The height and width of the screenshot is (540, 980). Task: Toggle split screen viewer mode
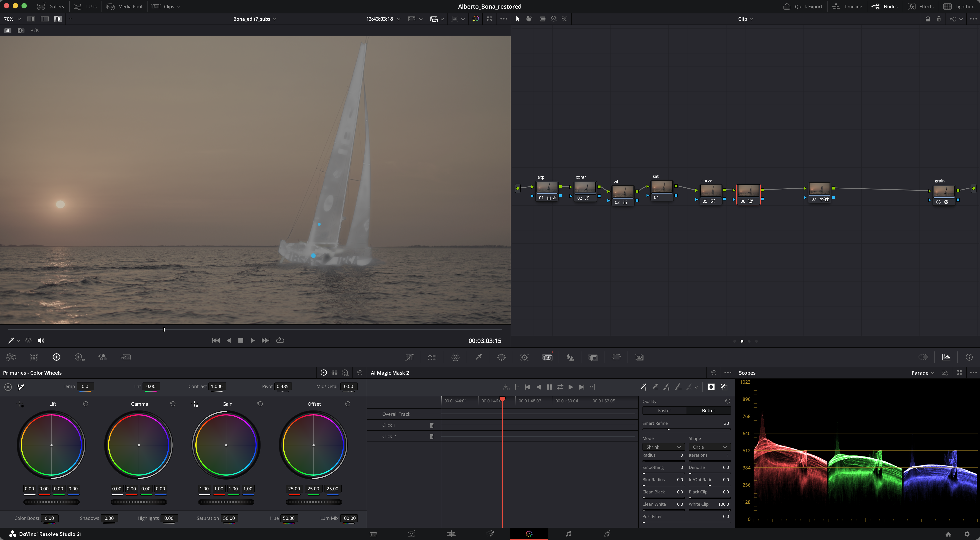(31, 19)
